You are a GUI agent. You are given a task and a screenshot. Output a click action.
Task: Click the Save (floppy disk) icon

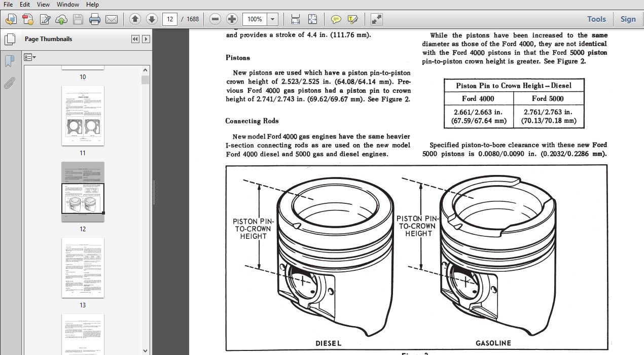pos(78,19)
